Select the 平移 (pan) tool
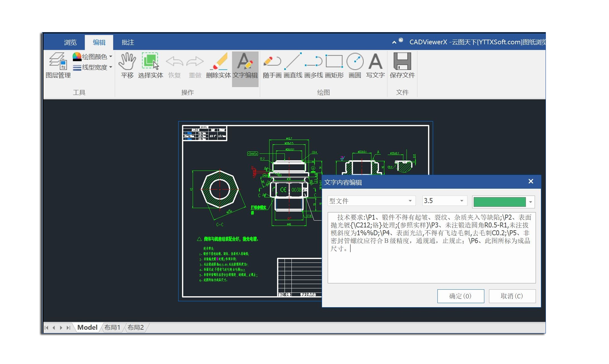The width and height of the screenshot is (609, 364). 127,67
